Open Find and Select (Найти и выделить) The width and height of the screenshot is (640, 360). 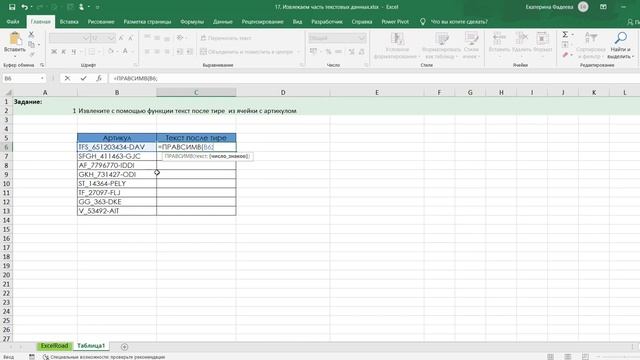(620, 45)
